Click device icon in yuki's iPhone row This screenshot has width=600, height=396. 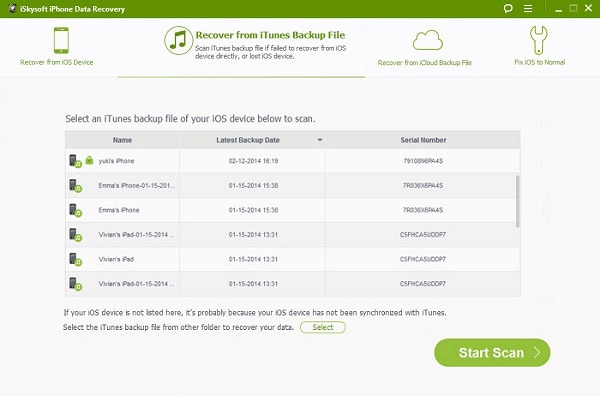75,161
